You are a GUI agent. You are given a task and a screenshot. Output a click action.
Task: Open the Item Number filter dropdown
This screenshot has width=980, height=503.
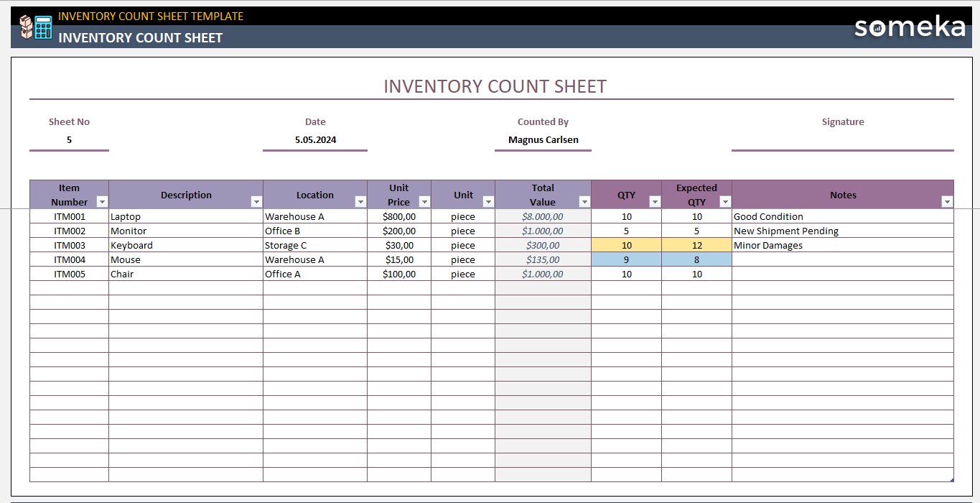[x=102, y=202]
